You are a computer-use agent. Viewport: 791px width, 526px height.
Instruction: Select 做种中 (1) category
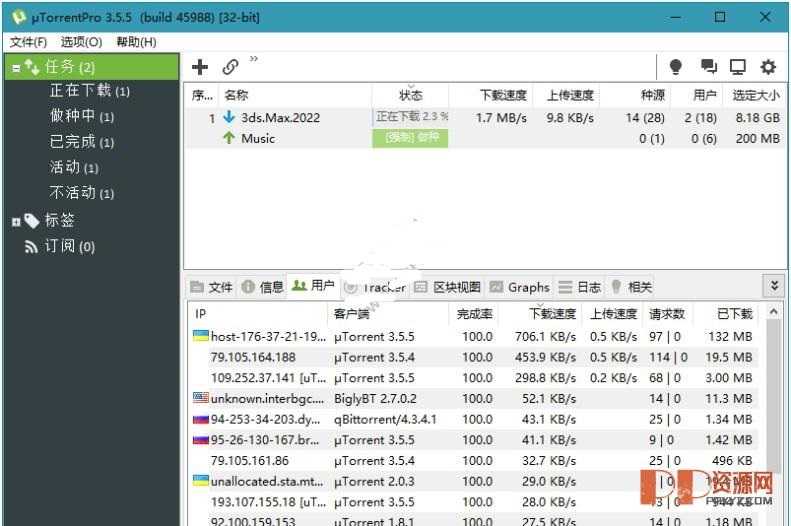click(82, 116)
